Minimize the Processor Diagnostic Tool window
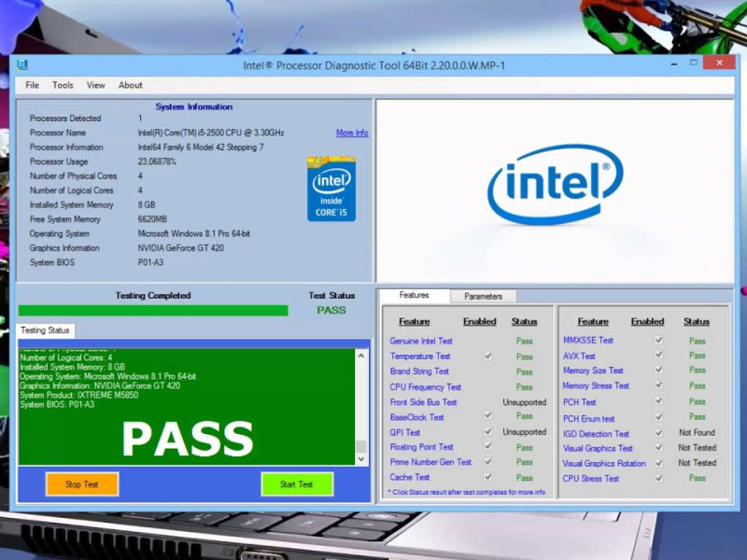 point(674,63)
